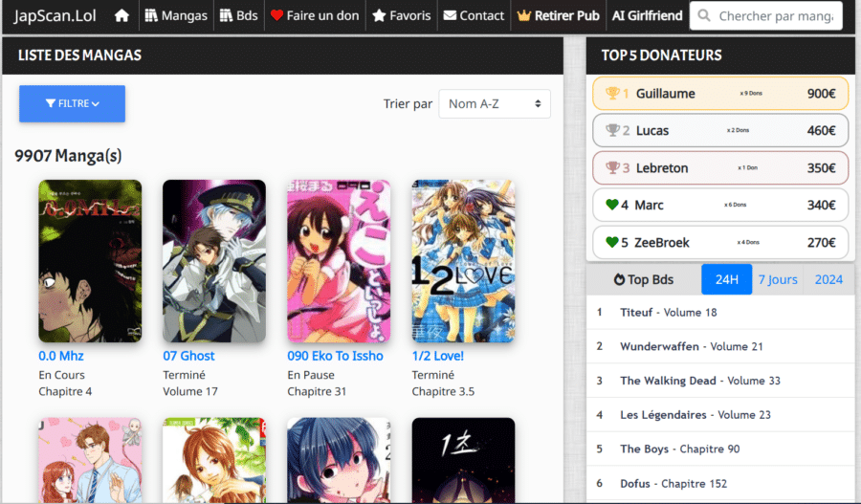Click the green heart beside Marc

pos(612,205)
